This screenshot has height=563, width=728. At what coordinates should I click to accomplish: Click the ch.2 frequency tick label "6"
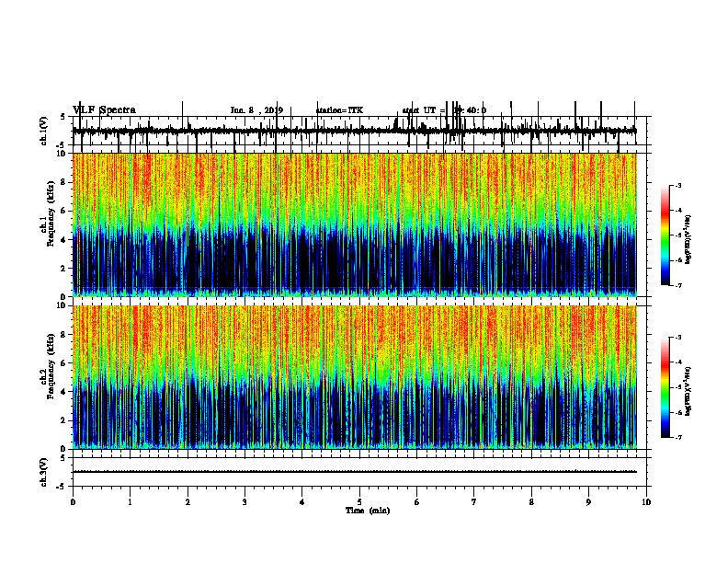click(x=63, y=363)
